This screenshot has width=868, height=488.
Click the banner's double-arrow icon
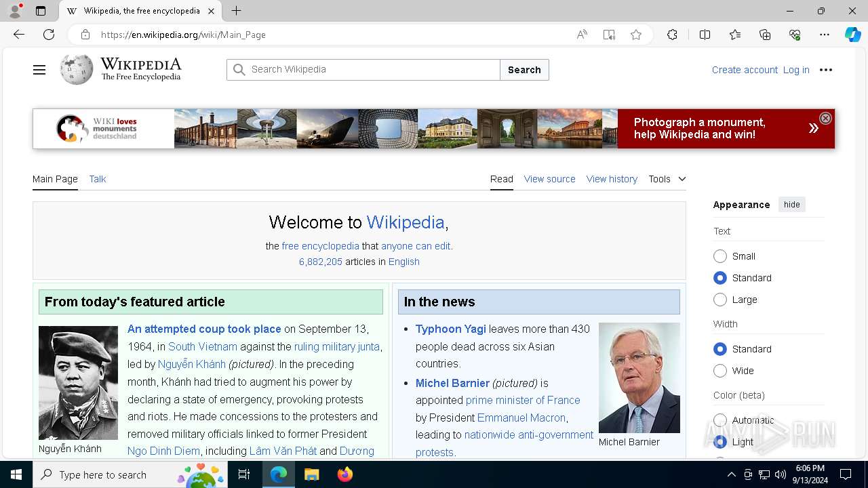pos(813,128)
